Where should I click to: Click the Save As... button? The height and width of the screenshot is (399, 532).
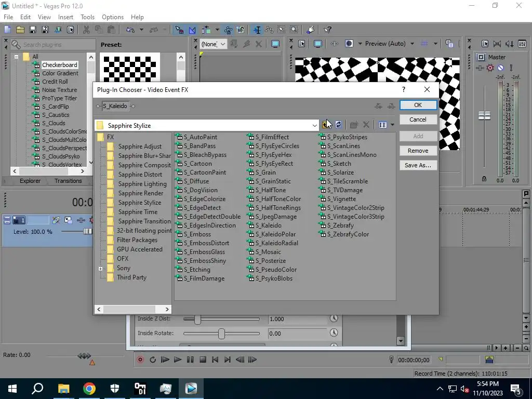(x=418, y=165)
